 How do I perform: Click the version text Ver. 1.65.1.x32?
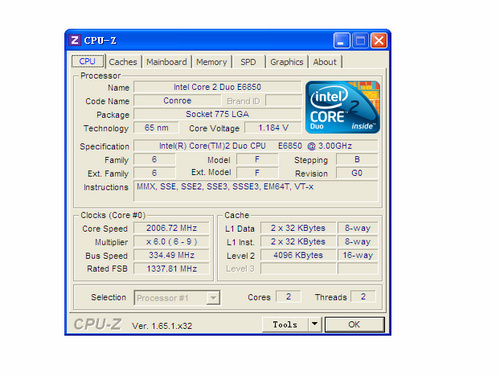pos(162,326)
